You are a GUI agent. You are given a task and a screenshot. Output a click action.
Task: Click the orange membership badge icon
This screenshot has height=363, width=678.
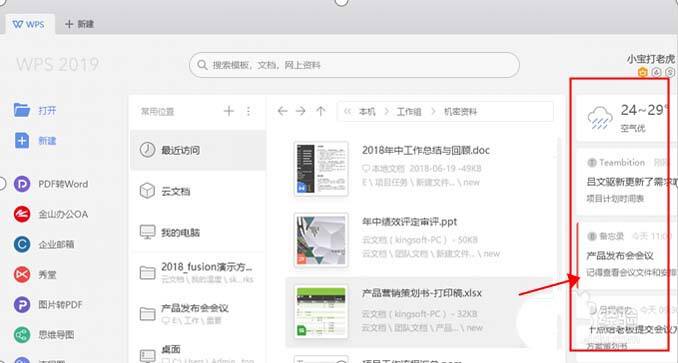643,72
